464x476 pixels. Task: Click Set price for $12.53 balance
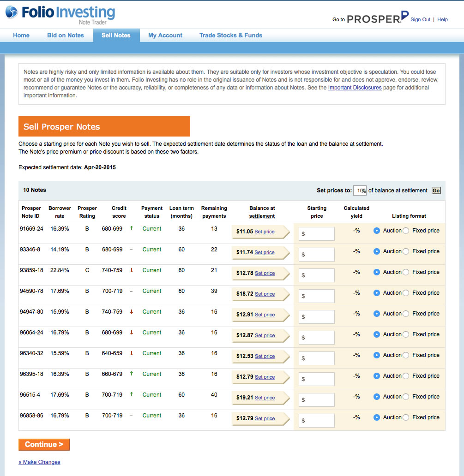pyautogui.click(x=265, y=356)
